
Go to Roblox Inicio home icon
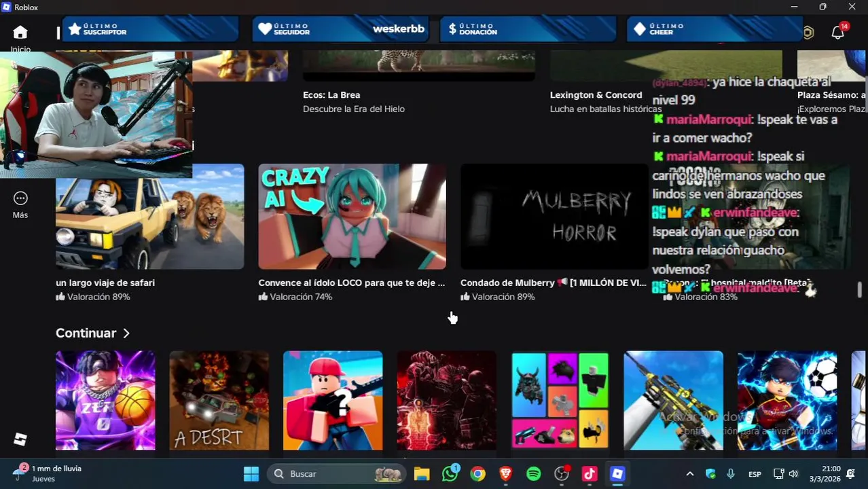[x=20, y=32]
